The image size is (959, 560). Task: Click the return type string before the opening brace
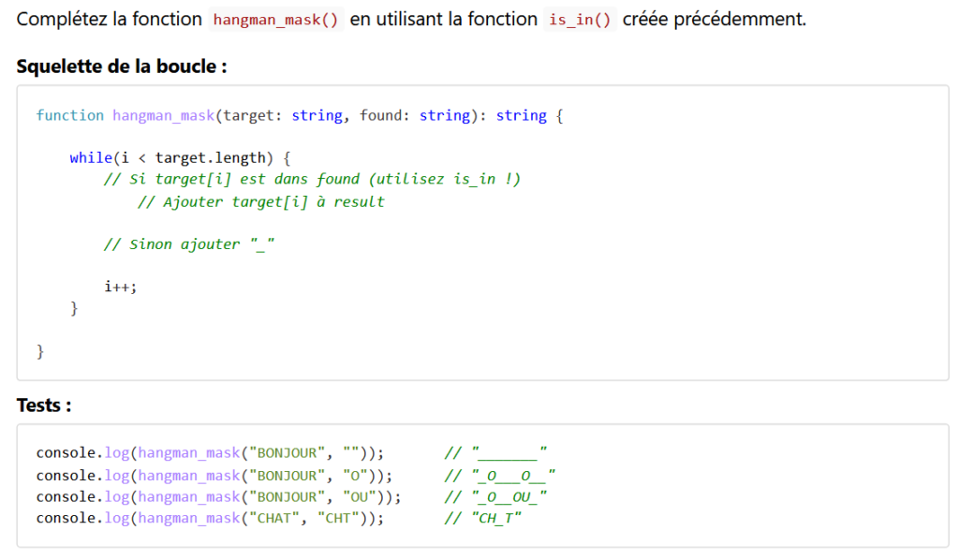pos(521,115)
